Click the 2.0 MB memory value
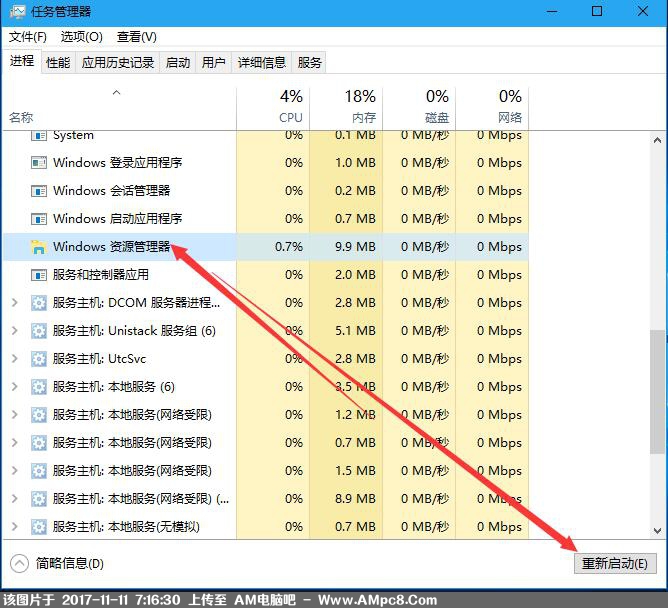Viewport: 668px width, 608px height. coord(355,275)
